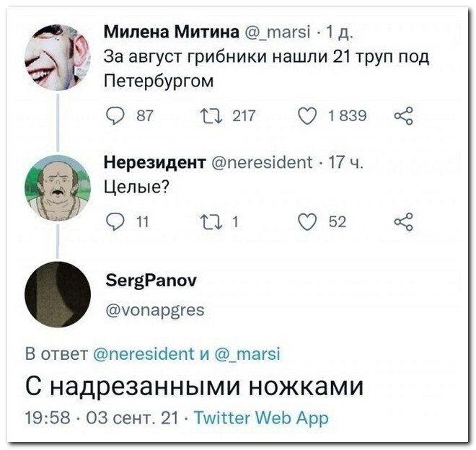
Task: Open the 19:58 · 03 сент. 21 timestamp
Action: click(x=102, y=418)
